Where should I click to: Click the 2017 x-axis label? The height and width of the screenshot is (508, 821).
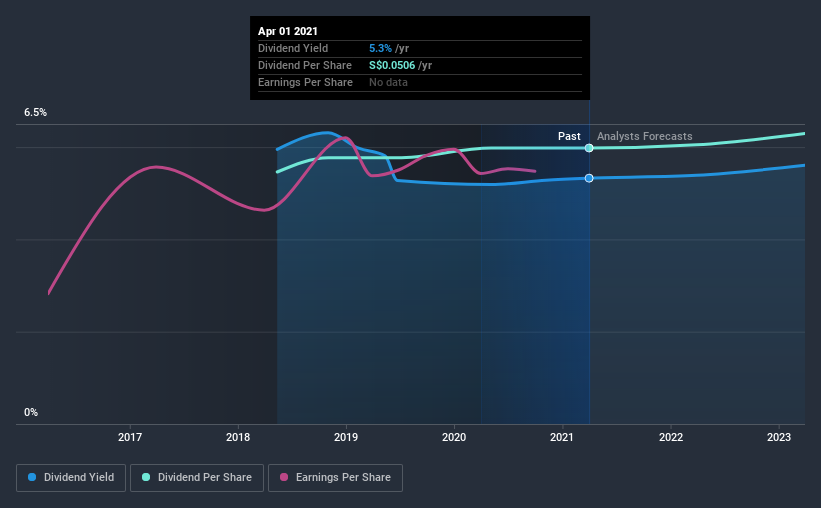[130, 437]
